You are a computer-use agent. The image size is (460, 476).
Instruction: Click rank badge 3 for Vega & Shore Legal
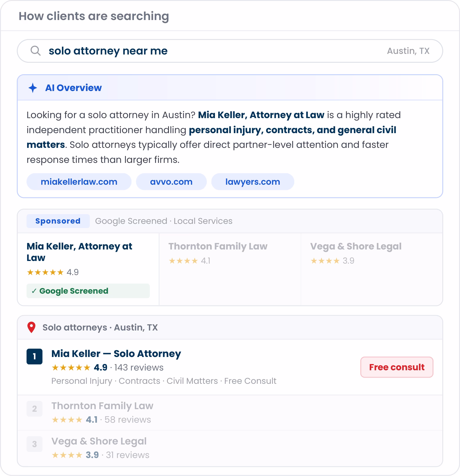34,444
